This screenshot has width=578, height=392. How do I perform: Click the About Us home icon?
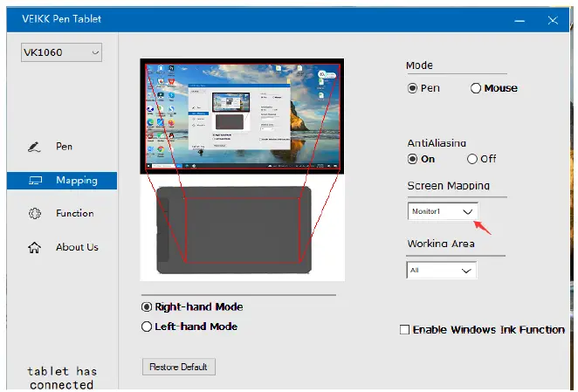[x=34, y=247]
